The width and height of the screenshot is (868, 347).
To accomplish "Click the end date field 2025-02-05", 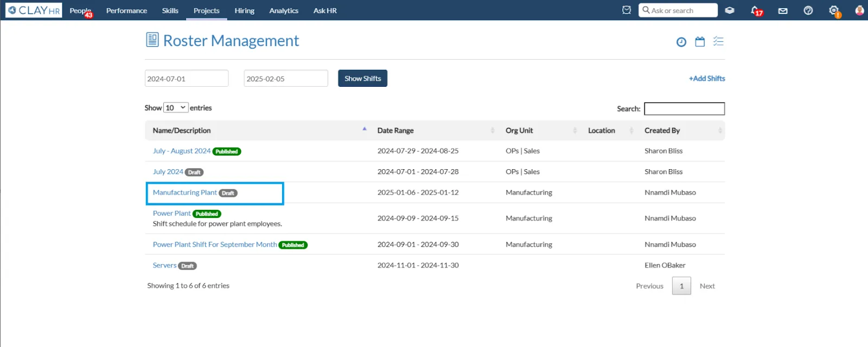I will click(x=286, y=78).
